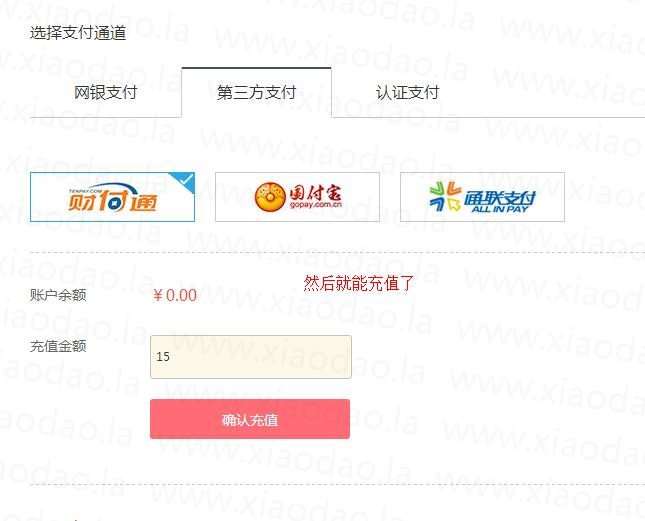
Task: Click the ¥0.00 account balance value
Action: [x=175, y=295]
